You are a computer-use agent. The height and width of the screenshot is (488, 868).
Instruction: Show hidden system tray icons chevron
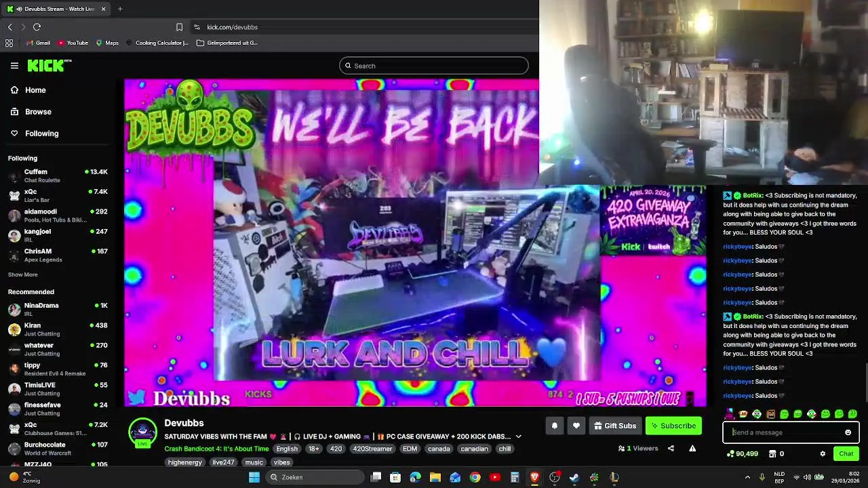pos(747,477)
